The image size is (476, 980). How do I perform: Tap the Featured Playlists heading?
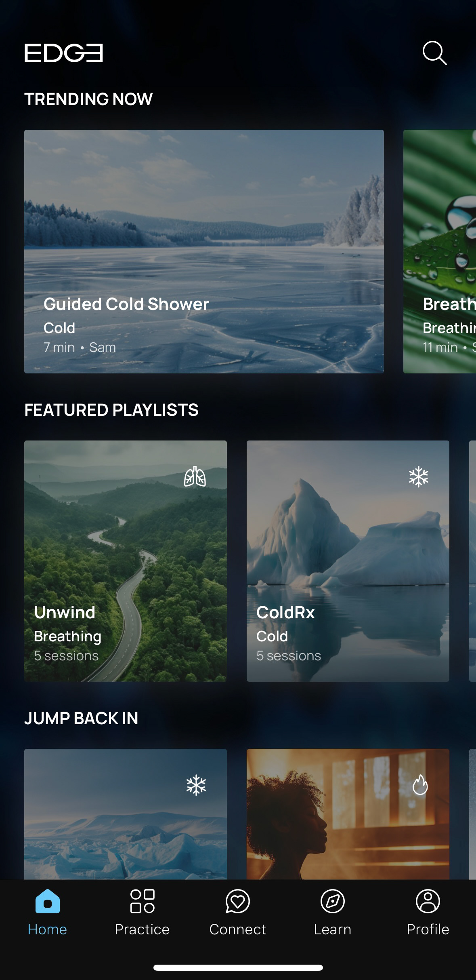point(111,410)
